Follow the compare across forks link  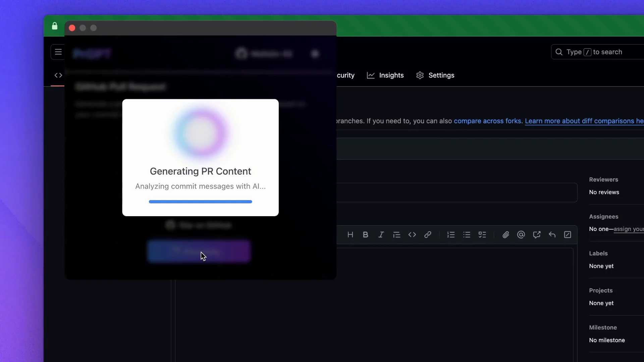tap(488, 121)
